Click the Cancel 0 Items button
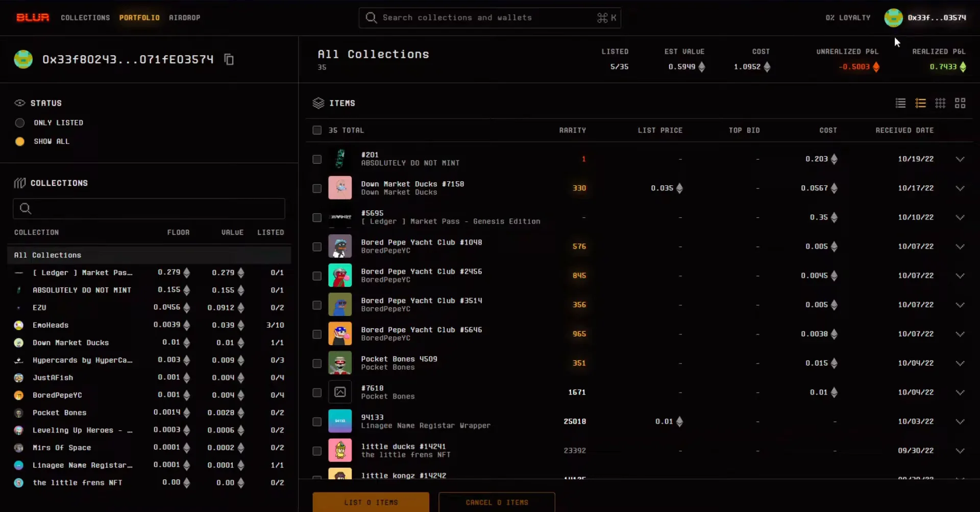The width and height of the screenshot is (980, 512). pos(497,502)
